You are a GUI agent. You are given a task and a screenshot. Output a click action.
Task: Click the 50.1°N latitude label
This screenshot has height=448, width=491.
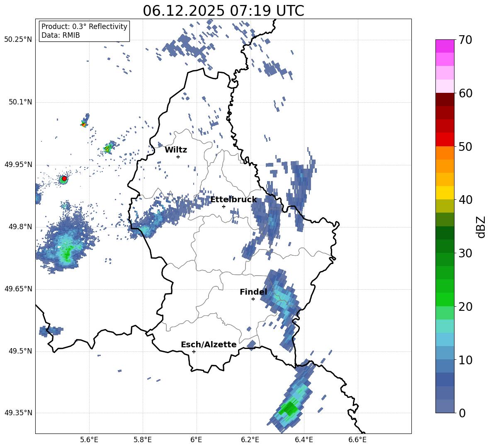coord(21,102)
